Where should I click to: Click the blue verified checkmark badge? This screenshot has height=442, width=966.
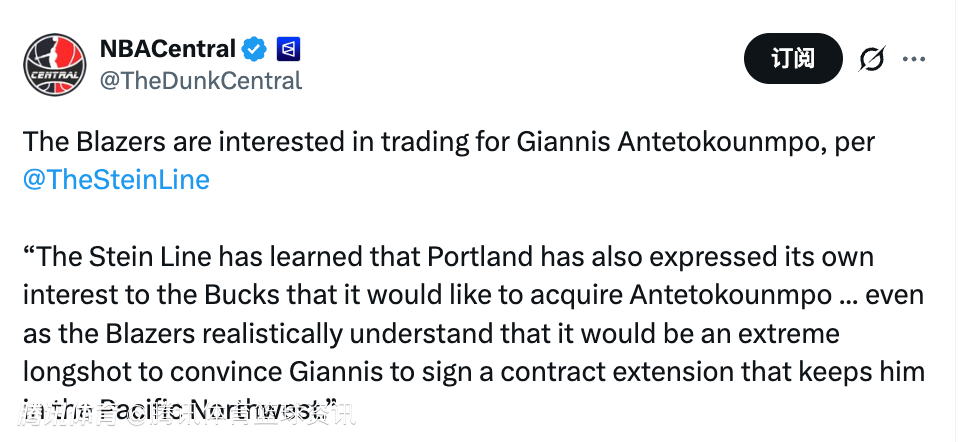[x=255, y=48]
